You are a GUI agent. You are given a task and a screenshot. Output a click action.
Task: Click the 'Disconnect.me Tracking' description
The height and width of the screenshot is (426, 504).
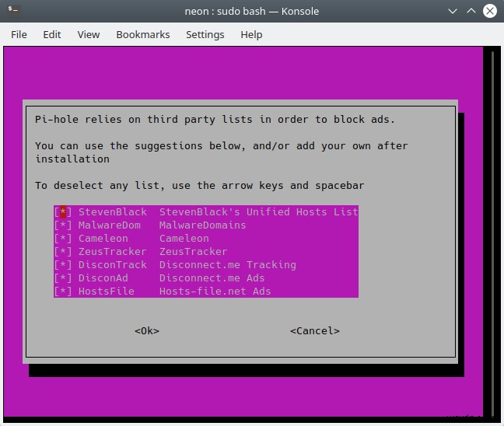(x=228, y=265)
